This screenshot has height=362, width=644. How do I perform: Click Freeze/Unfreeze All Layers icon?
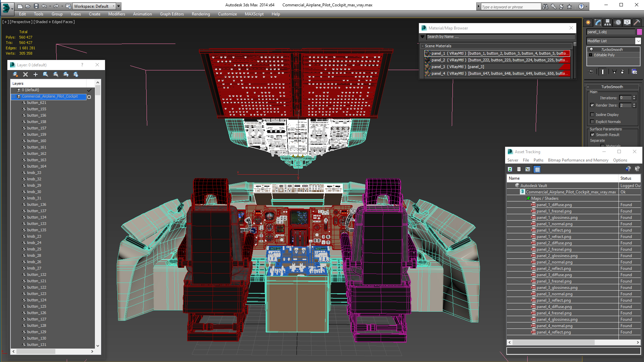76,74
